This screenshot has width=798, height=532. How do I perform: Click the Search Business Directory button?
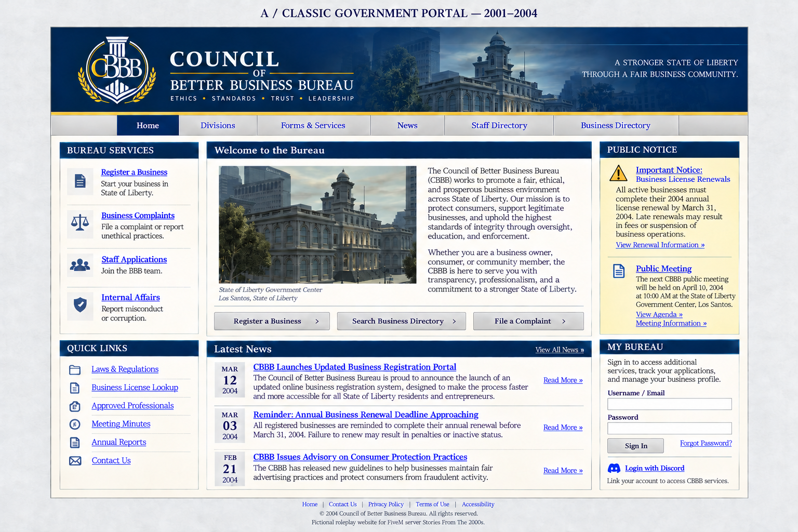(402, 321)
